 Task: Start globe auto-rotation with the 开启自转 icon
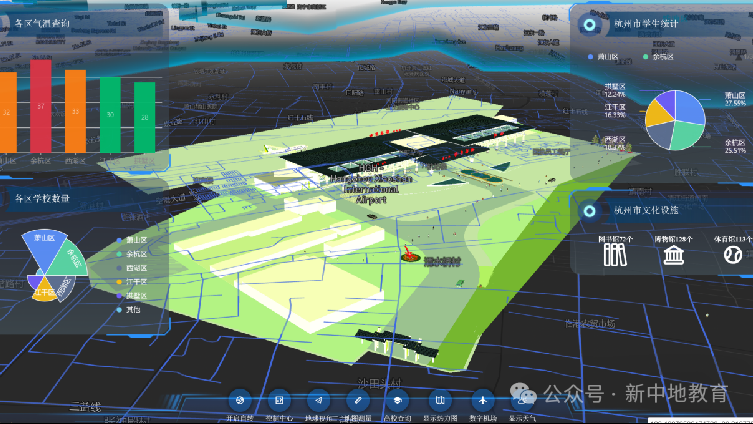[x=240, y=400]
